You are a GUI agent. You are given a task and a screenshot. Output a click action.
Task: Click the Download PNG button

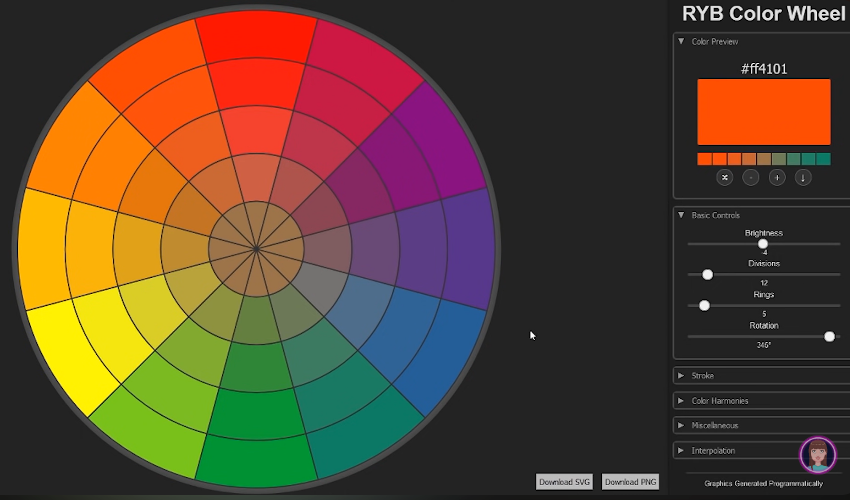pyautogui.click(x=630, y=482)
